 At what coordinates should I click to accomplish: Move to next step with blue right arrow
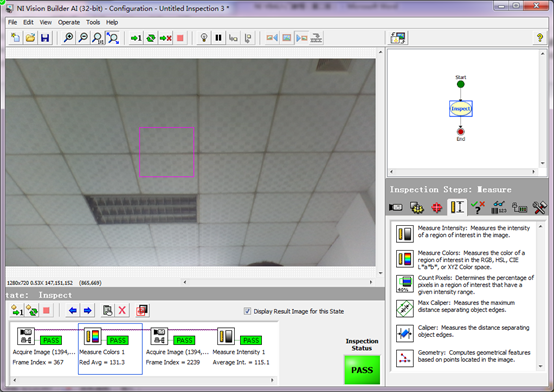(x=88, y=310)
